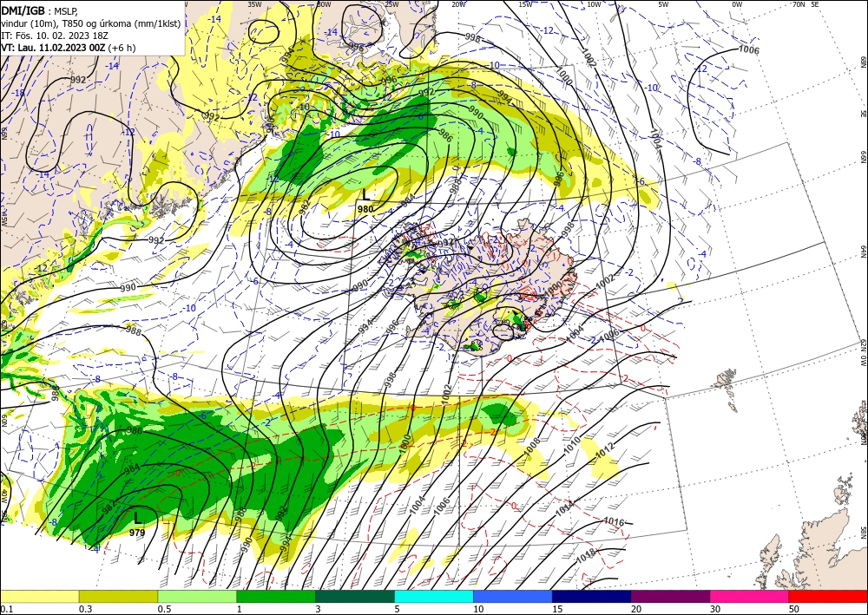The height and width of the screenshot is (615, 868).
Task: Click the legend value "0.5"
Action: [164, 609]
